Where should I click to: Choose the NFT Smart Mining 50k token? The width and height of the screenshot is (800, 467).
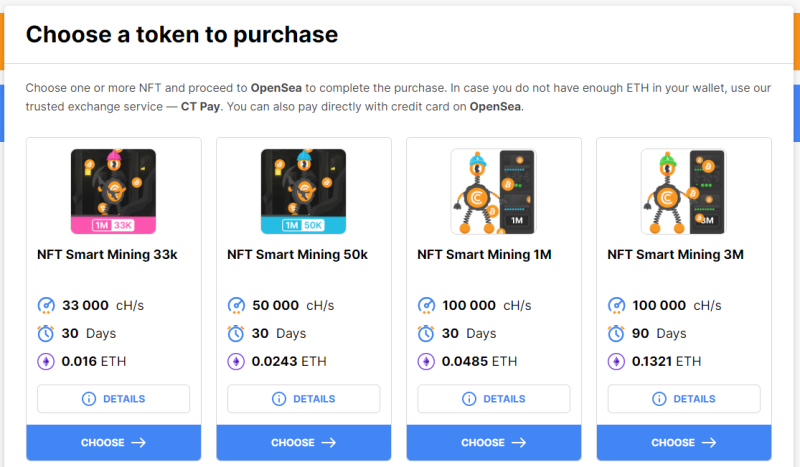pyautogui.click(x=304, y=443)
